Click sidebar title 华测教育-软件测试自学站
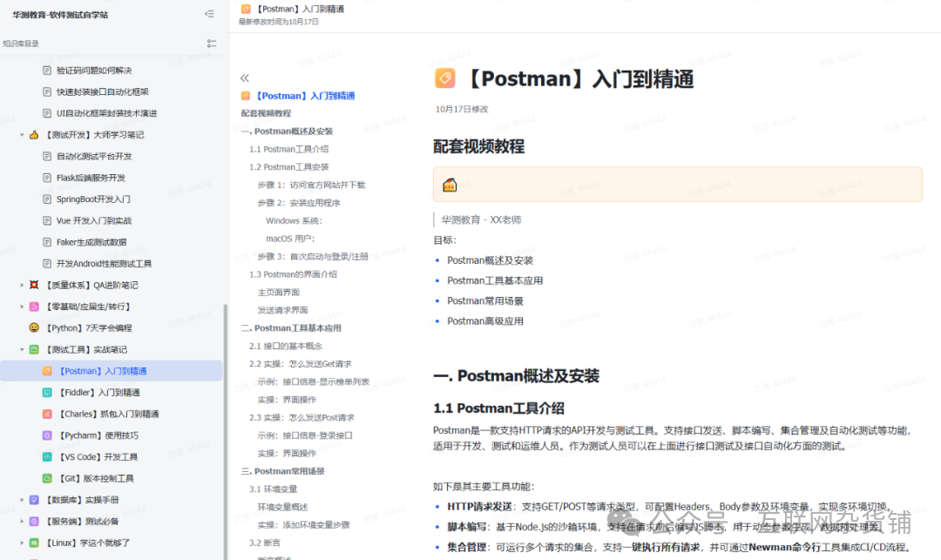 pyautogui.click(x=60, y=15)
